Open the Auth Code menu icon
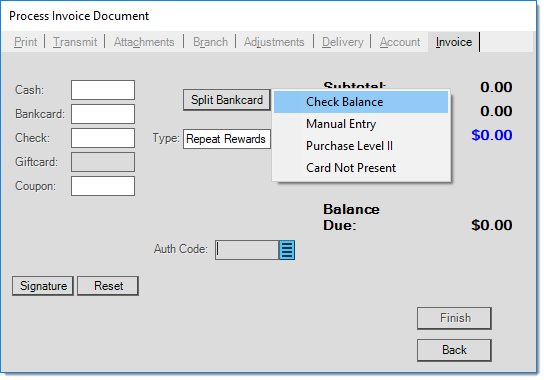 (287, 250)
